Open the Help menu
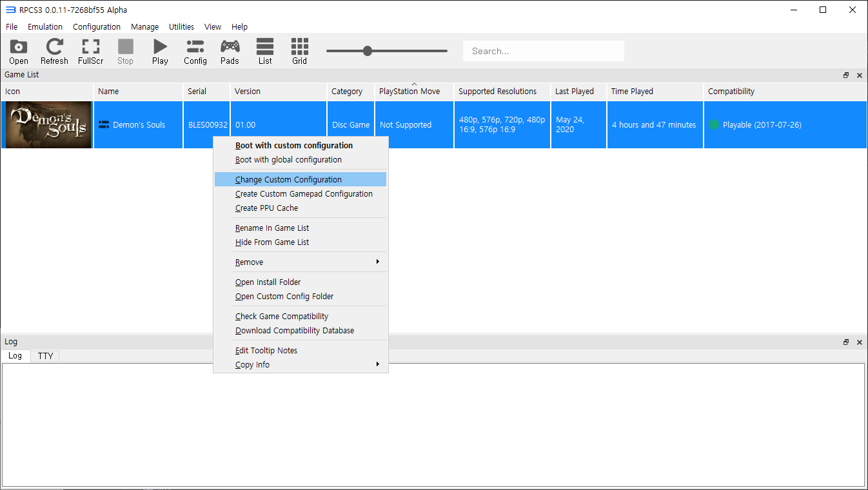Image resolution: width=868 pixels, height=490 pixels. coord(239,27)
